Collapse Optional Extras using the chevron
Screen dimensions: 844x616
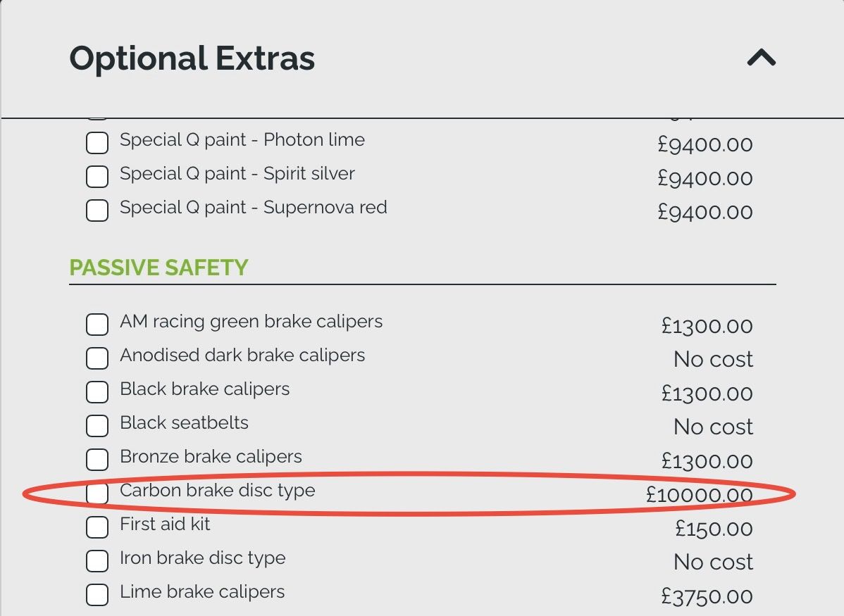pyautogui.click(x=761, y=58)
